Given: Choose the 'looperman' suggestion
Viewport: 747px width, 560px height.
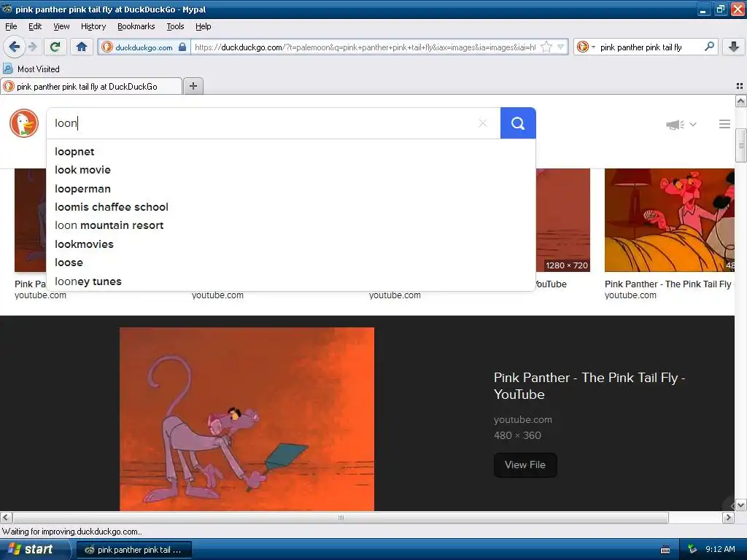Looking at the screenshot, I should [x=291, y=189].
